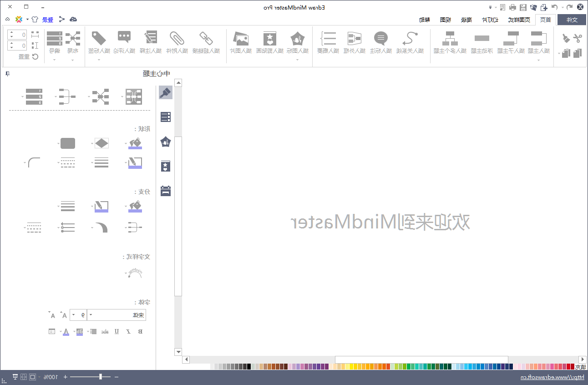
Task: Open the calendar task tab in the side panel
Action: tap(166, 191)
